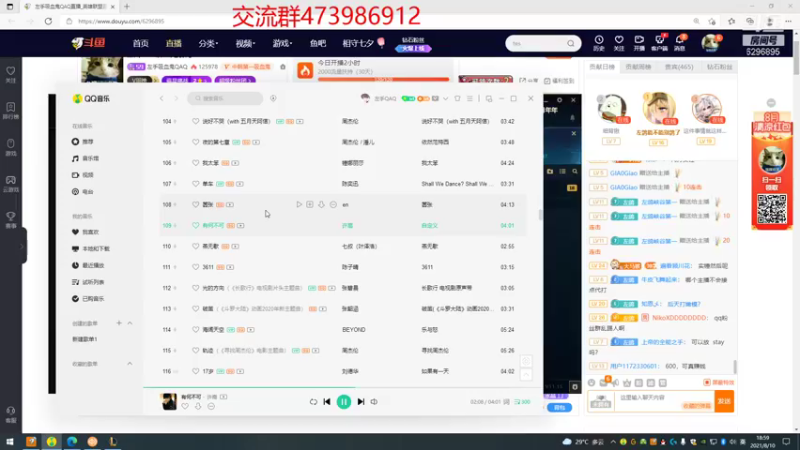Switch QQ Music to mini mode

[x=489, y=98]
